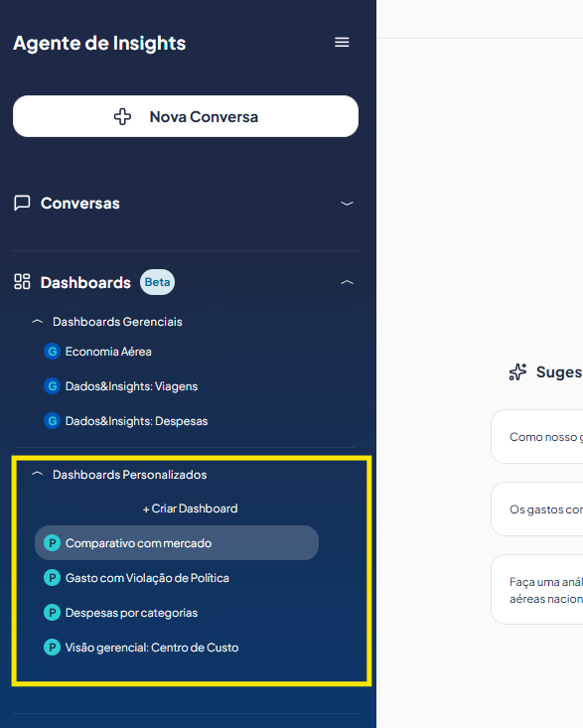Click the sparkle suggestions icon

tap(517, 371)
